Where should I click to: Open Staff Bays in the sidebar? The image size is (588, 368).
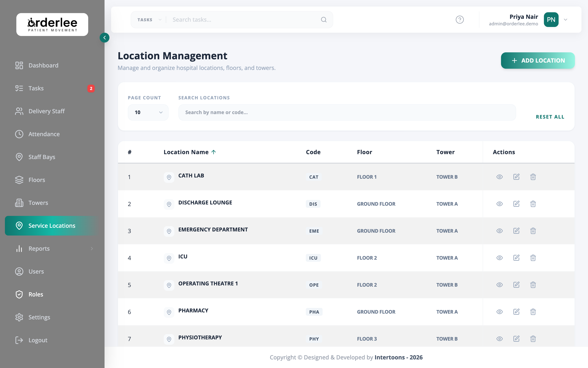(x=52, y=157)
